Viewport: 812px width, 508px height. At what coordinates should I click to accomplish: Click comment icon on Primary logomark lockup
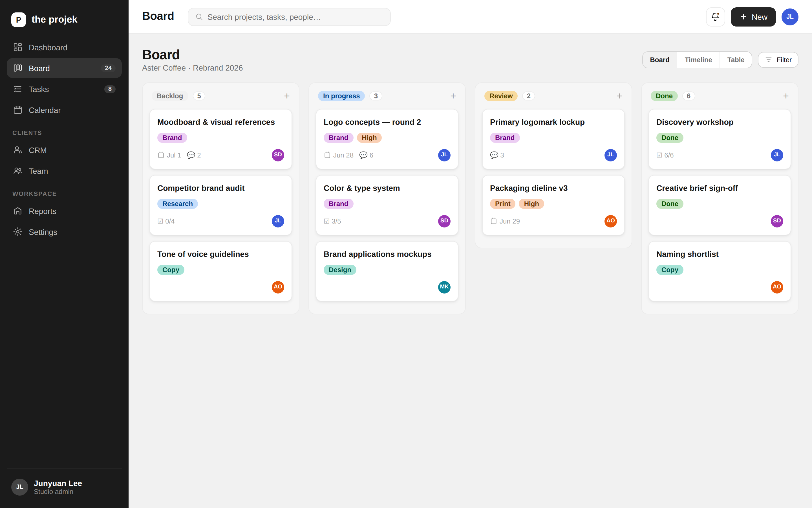tap(494, 155)
